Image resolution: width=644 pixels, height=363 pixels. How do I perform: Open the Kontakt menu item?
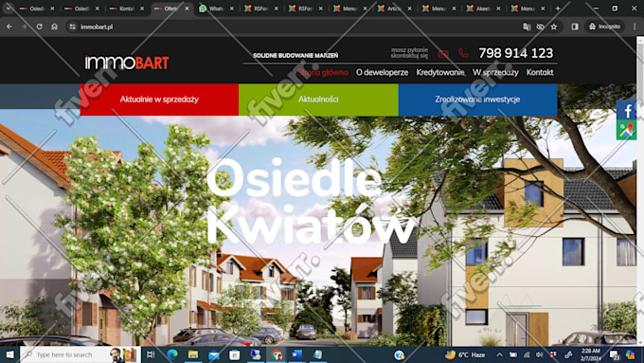(540, 73)
